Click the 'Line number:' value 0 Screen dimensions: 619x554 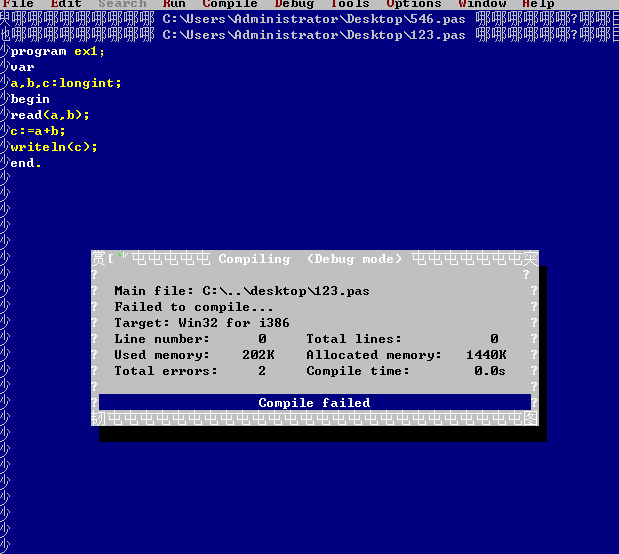(262, 339)
